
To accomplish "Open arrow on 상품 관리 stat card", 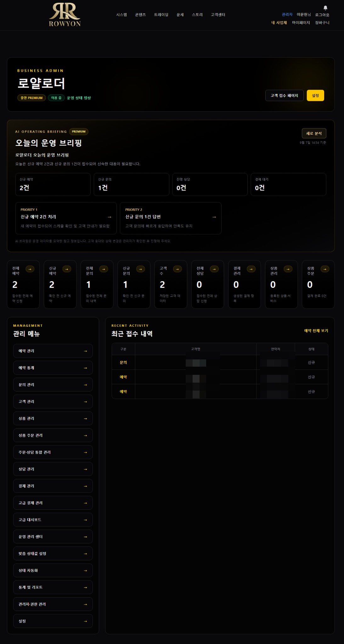I will pyautogui.click(x=288, y=269).
